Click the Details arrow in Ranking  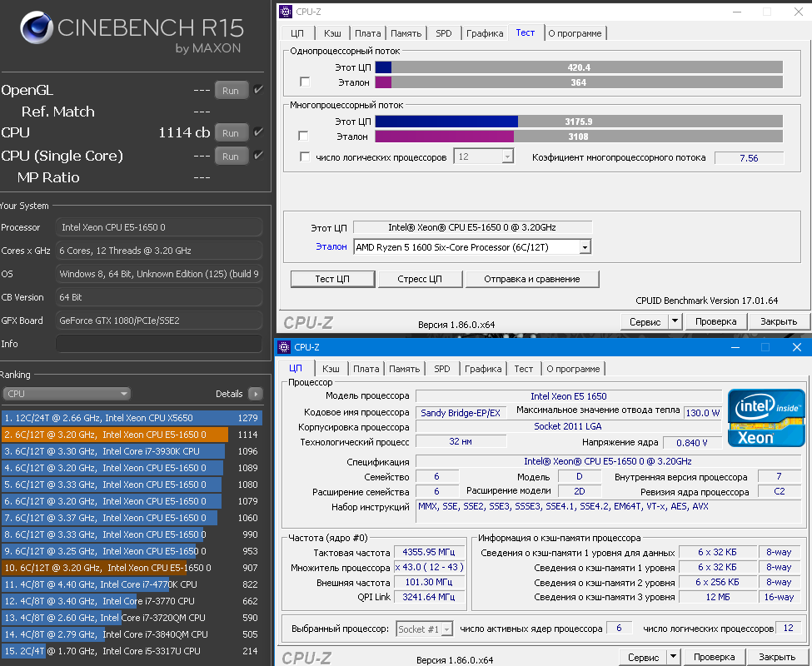(255, 394)
